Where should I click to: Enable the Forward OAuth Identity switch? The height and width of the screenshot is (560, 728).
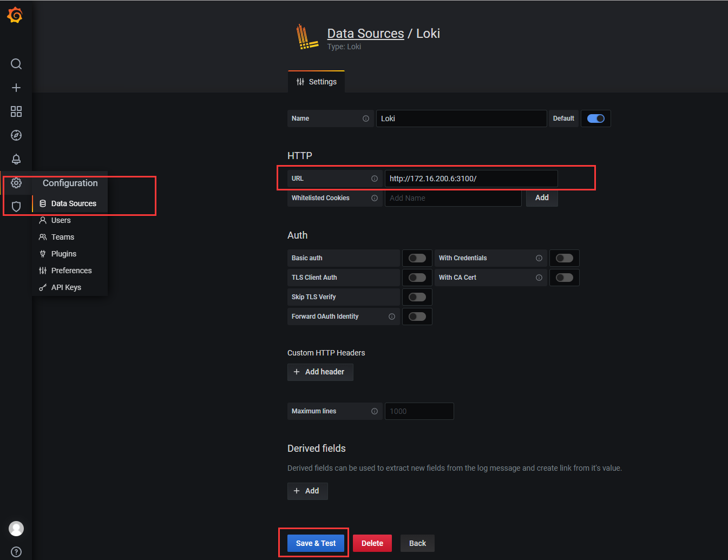coord(417,317)
